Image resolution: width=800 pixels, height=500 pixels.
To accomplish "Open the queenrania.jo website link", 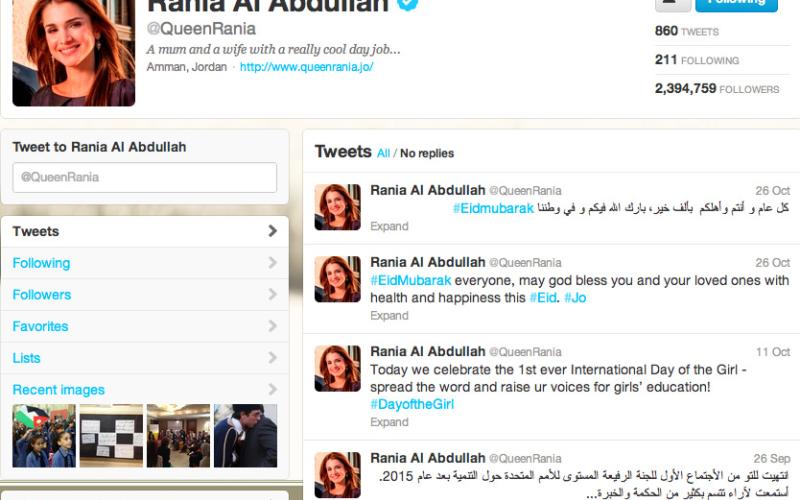I will click(x=306, y=67).
